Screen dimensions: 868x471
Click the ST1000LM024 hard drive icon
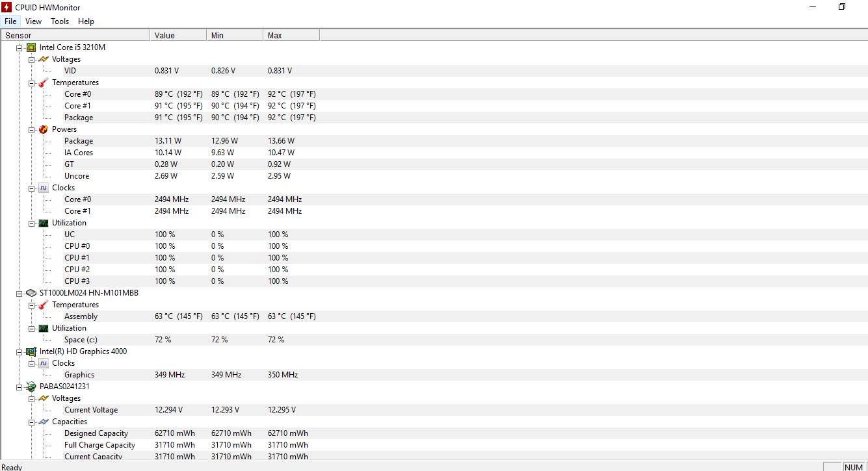click(x=31, y=293)
